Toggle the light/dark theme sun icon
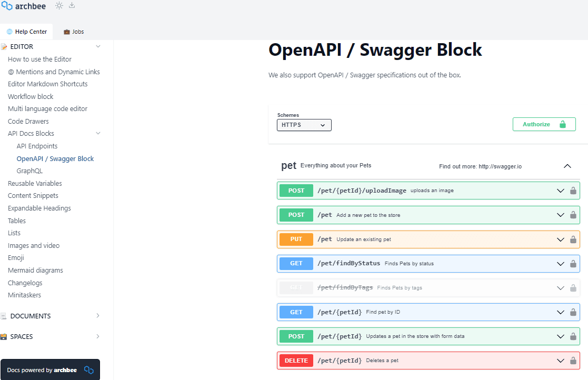 (59, 6)
